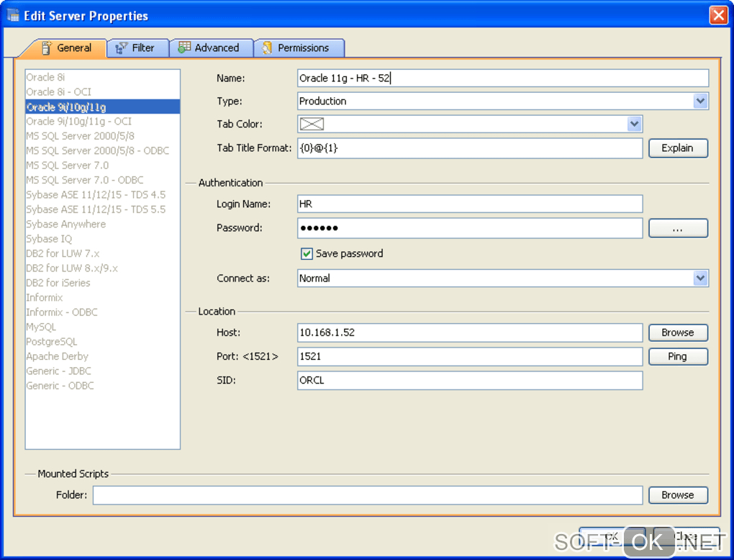734x560 pixels.
Task: Uncheck the Save password checkbox
Action: [x=307, y=254]
